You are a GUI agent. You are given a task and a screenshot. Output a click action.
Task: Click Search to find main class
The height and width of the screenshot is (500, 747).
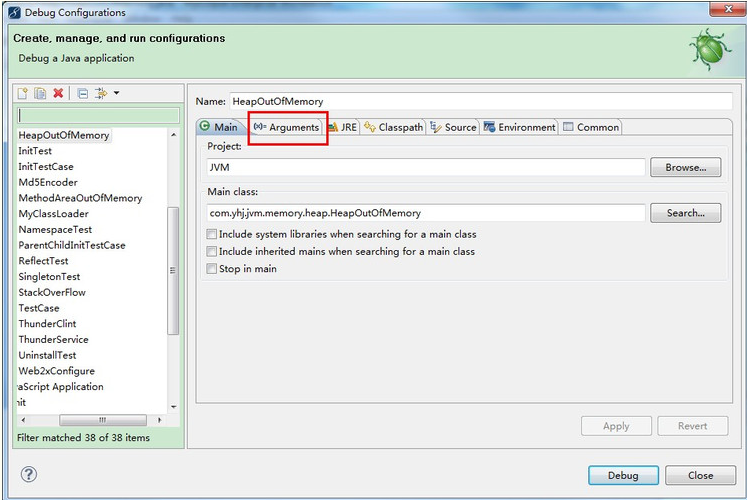(x=686, y=213)
